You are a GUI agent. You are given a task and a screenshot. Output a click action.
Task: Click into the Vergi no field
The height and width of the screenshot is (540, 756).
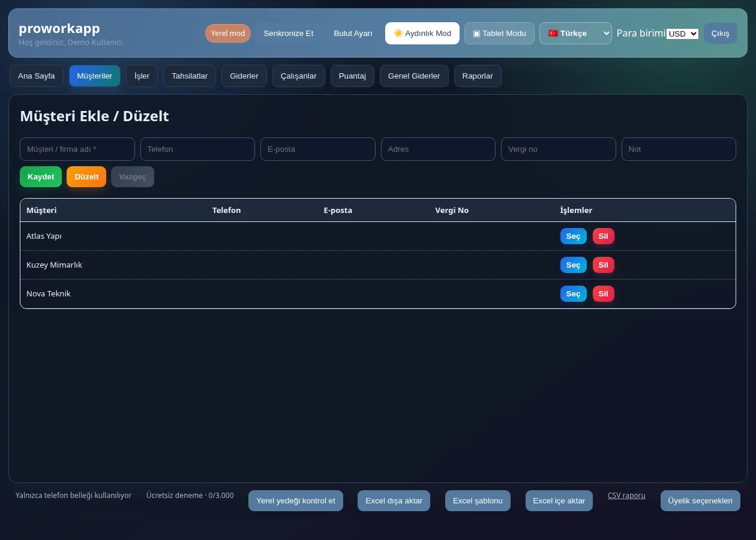(x=559, y=149)
